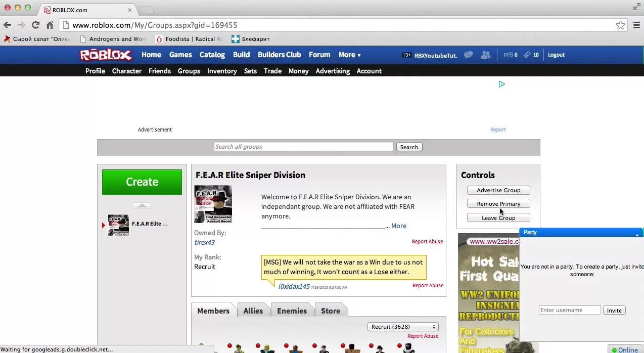Open the Chrome hamburger menu
The image size is (644, 353).
[x=636, y=25]
